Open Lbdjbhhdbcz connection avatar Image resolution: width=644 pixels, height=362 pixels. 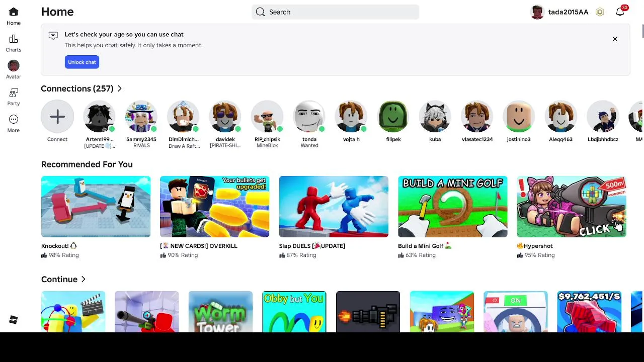click(603, 117)
